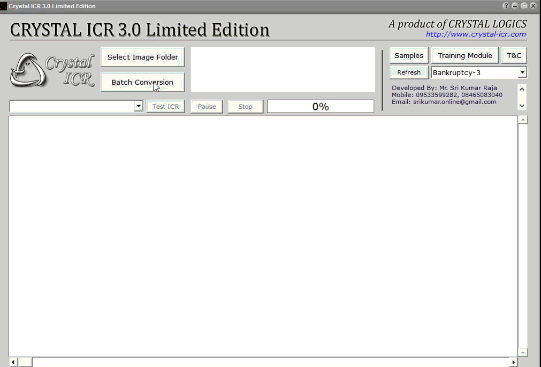Click developer info scroll up arrow
The width and height of the screenshot is (541, 367).
click(x=522, y=89)
